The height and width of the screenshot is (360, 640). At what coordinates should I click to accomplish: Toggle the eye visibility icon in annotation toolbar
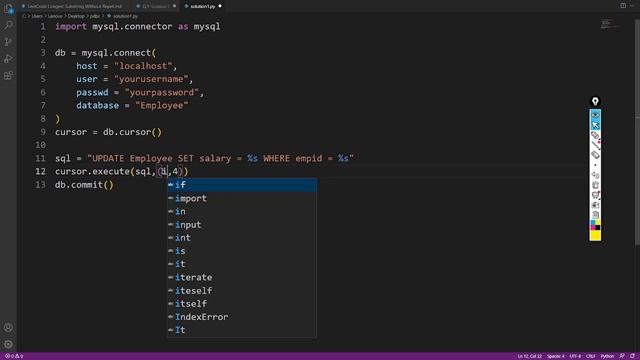pos(595,115)
